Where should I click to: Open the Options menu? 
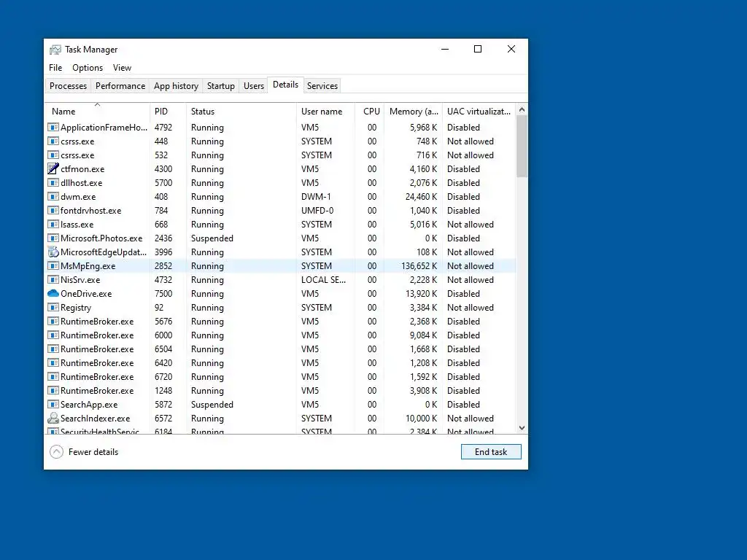88,68
